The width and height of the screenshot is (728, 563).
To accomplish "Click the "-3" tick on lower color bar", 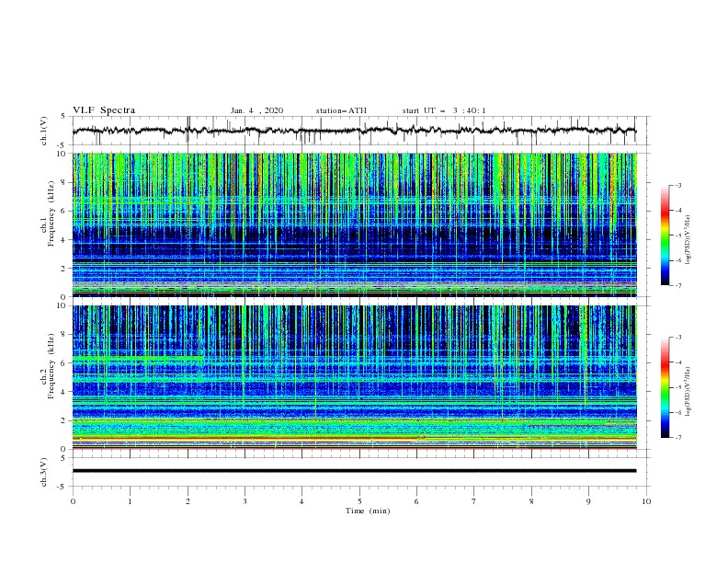I will click(678, 338).
